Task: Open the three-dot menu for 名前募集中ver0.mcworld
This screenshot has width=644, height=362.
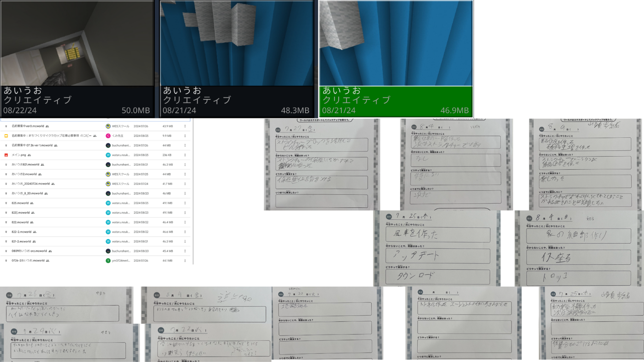Action: [x=185, y=126]
